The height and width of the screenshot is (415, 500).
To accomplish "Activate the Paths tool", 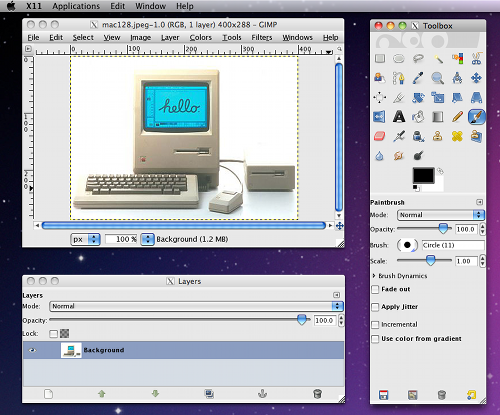I will point(399,78).
